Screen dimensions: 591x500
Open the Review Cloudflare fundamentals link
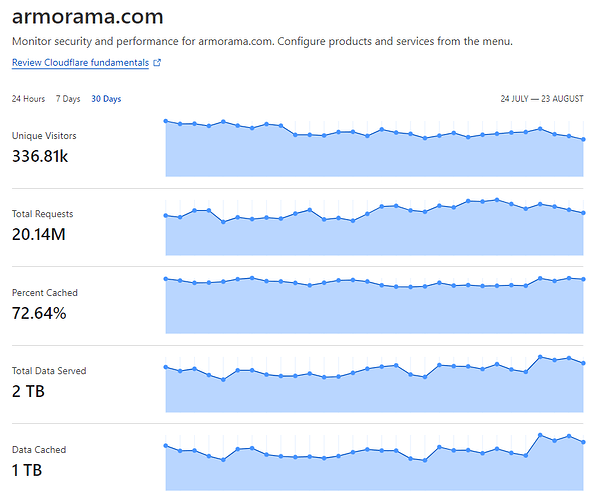tap(80, 63)
